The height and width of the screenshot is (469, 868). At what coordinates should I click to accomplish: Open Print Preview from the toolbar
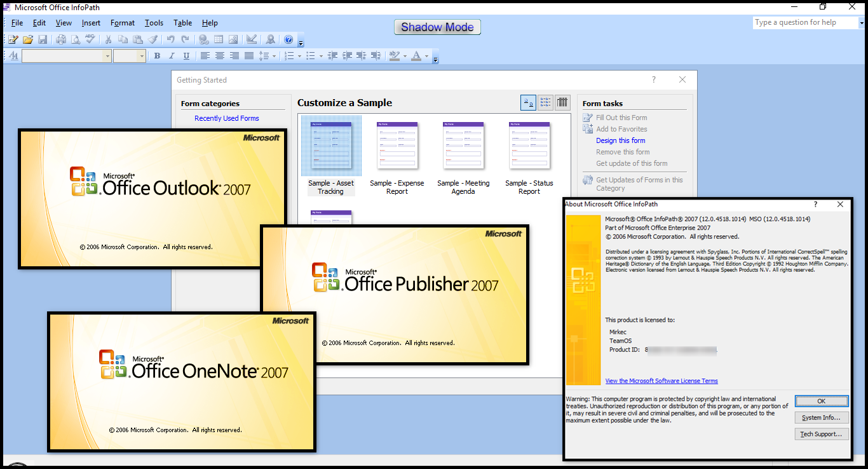pyautogui.click(x=76, y=39)
